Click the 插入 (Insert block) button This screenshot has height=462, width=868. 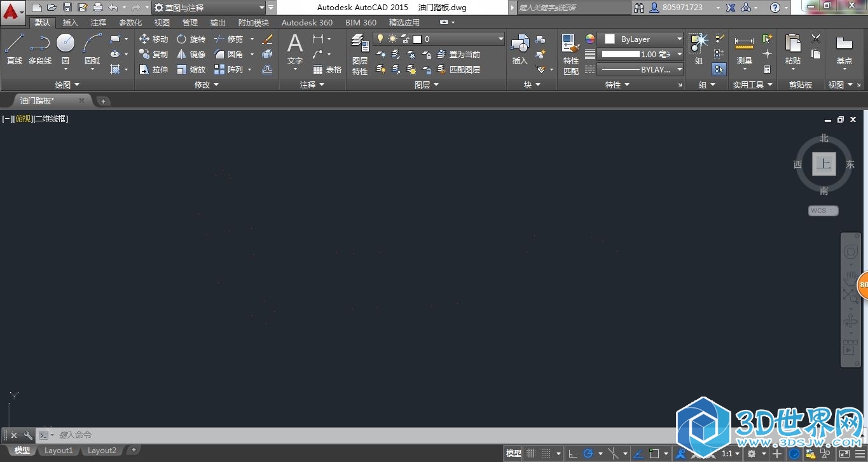[x=520, y=49]
